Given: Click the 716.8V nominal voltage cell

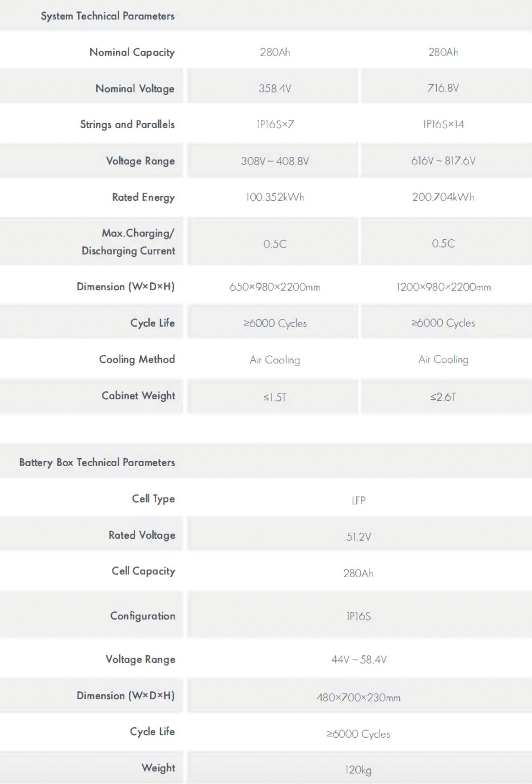Looking at the screenshot, I should [443, 88].
